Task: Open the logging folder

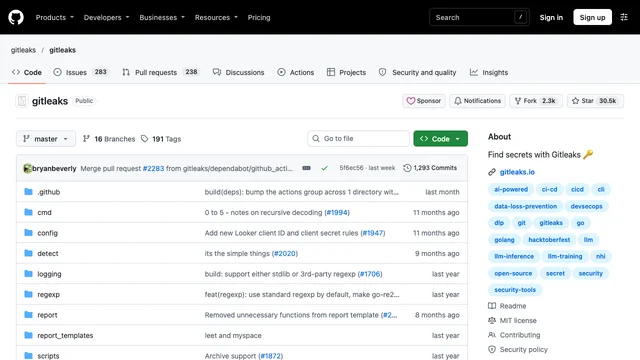Action: click(x=49, y=274)
